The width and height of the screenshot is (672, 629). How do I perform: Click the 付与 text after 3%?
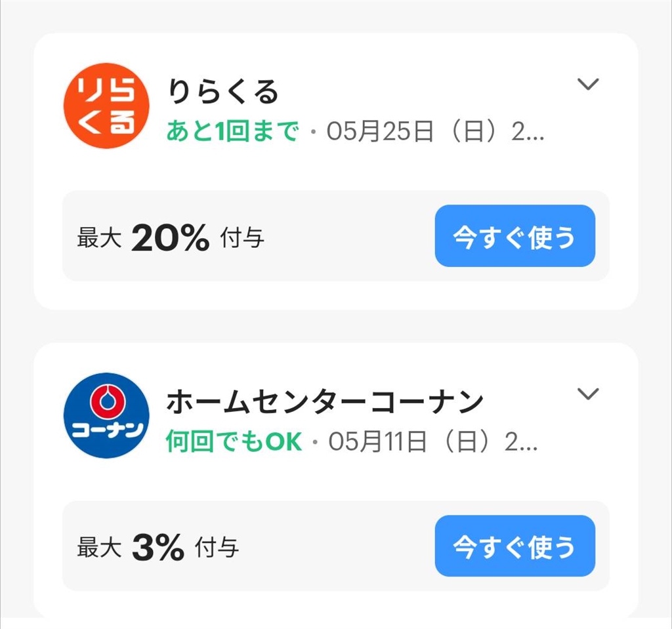tap(217, 548)
